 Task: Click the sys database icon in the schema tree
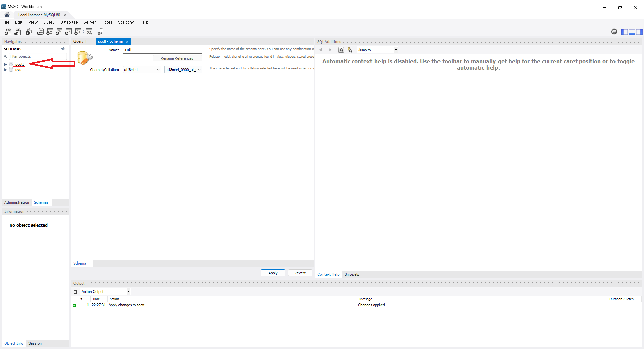pos(11,70)
